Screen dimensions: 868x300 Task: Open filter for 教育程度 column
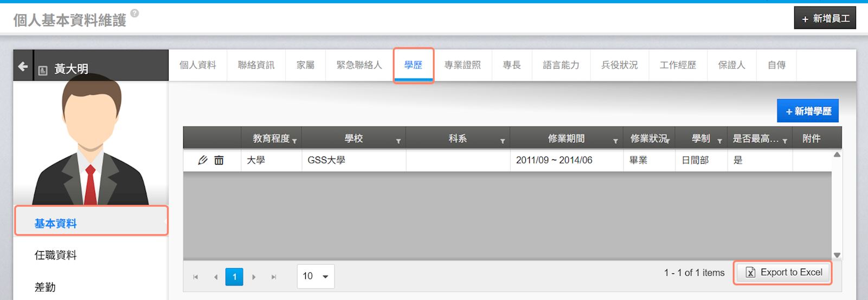(294, 141)
